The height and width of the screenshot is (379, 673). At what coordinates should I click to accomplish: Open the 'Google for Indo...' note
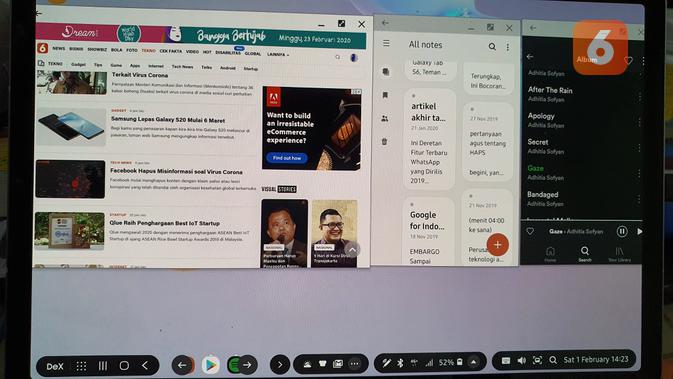[x=427, y=232]
